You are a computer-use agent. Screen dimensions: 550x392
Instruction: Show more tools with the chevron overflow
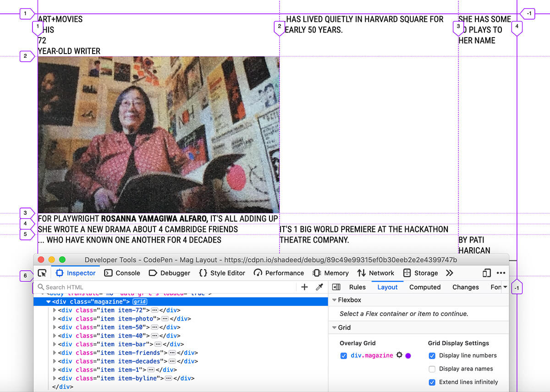(x=449, y=273)
